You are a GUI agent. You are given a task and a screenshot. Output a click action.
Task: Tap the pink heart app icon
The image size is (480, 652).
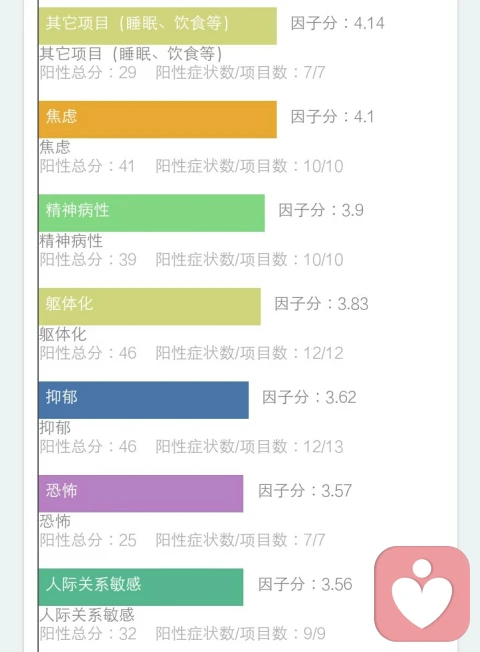[x=422, y=593]
